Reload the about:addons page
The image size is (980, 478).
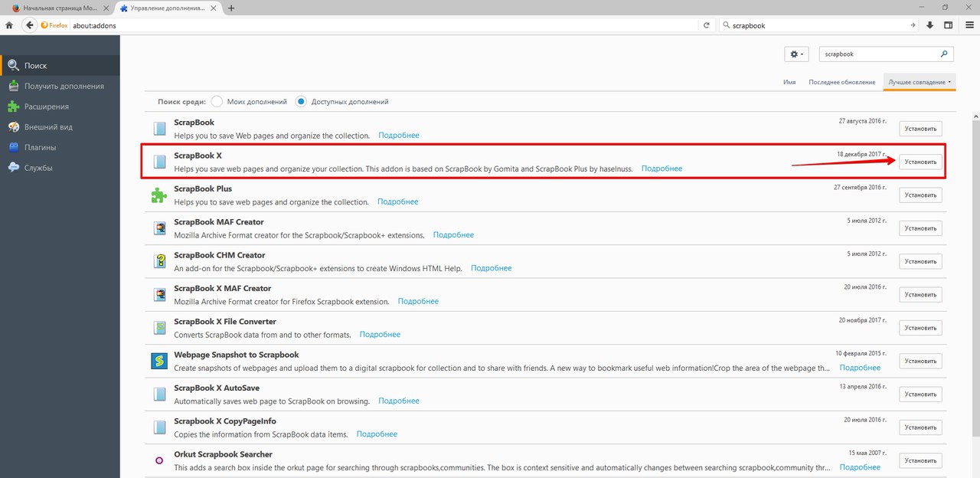[707, 25]
